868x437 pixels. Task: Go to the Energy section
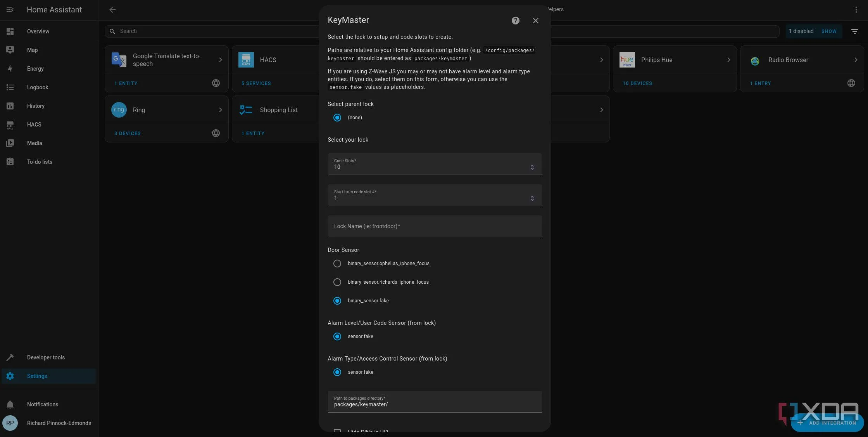[x=48, y=69]
